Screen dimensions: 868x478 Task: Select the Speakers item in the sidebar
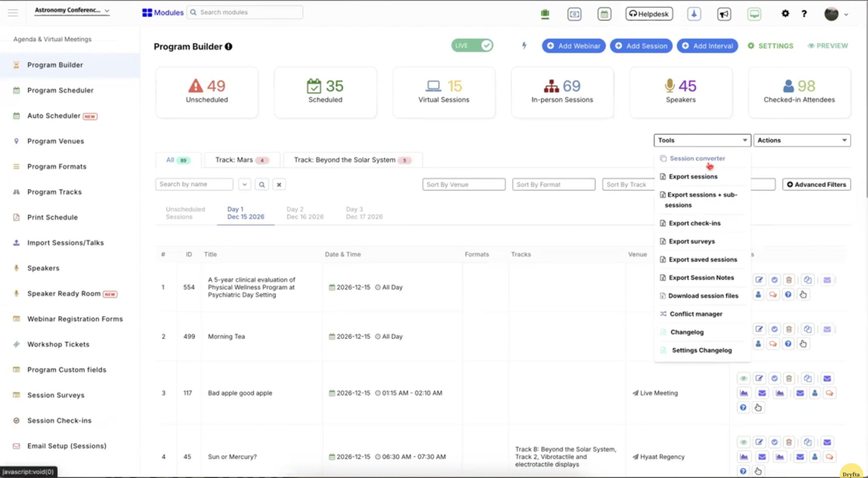click(x=43, y=268)
